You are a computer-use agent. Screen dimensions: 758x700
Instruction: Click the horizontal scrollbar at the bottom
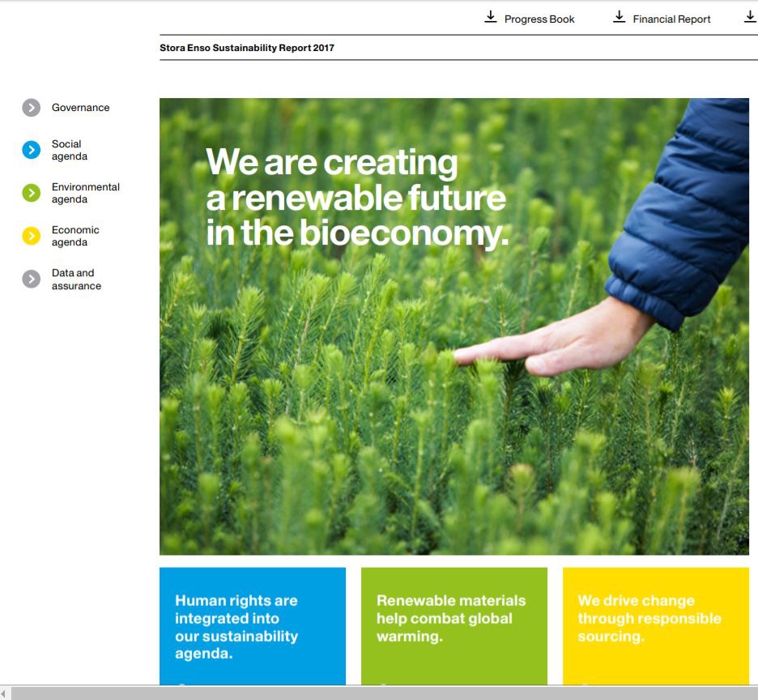[379, 694]
